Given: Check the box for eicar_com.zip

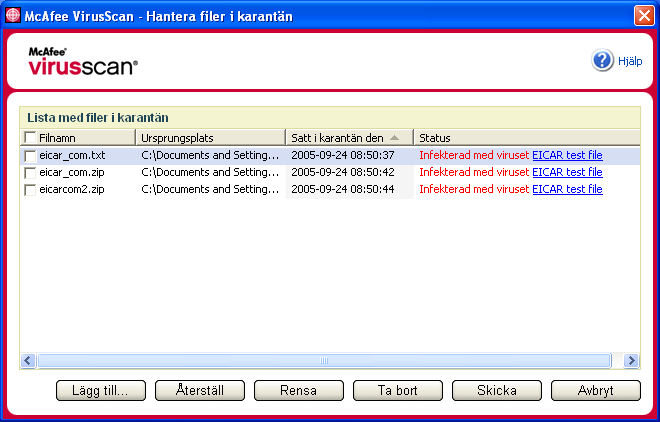Looking at the screenshot, I should (30, 173).
